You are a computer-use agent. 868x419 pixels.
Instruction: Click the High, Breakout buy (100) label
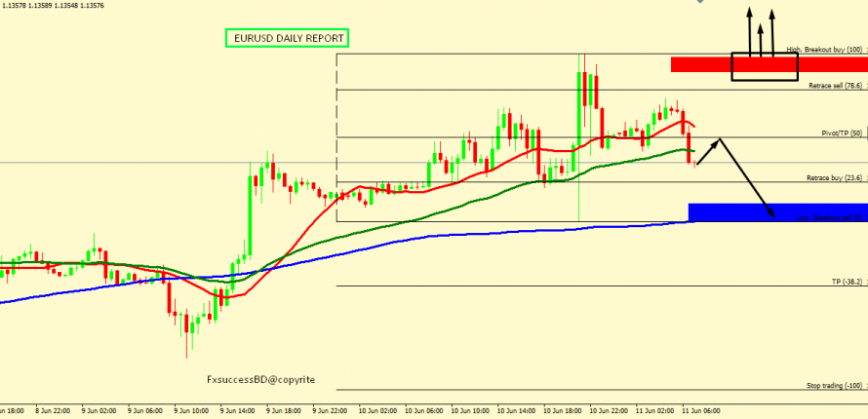coord(824,49)
